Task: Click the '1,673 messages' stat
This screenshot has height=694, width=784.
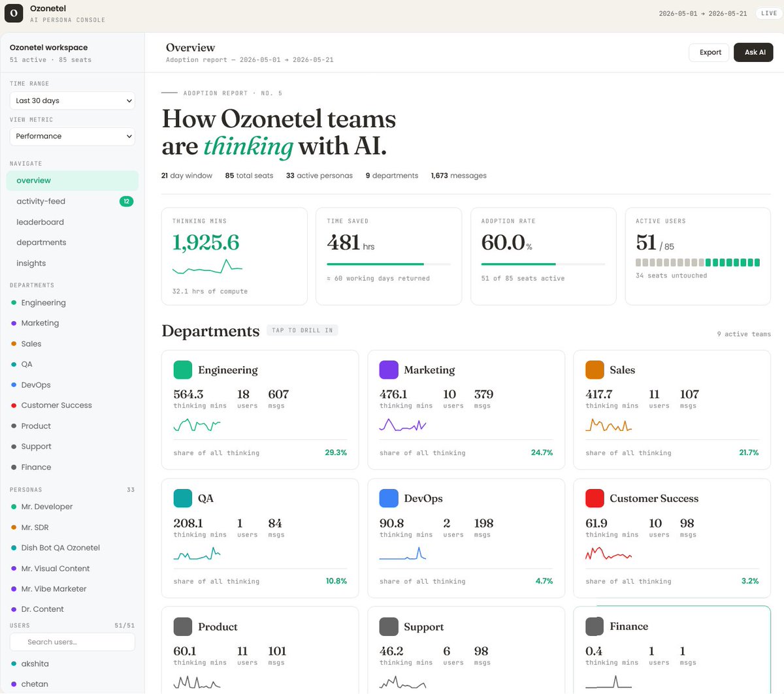Action: (x=459, y=176)
